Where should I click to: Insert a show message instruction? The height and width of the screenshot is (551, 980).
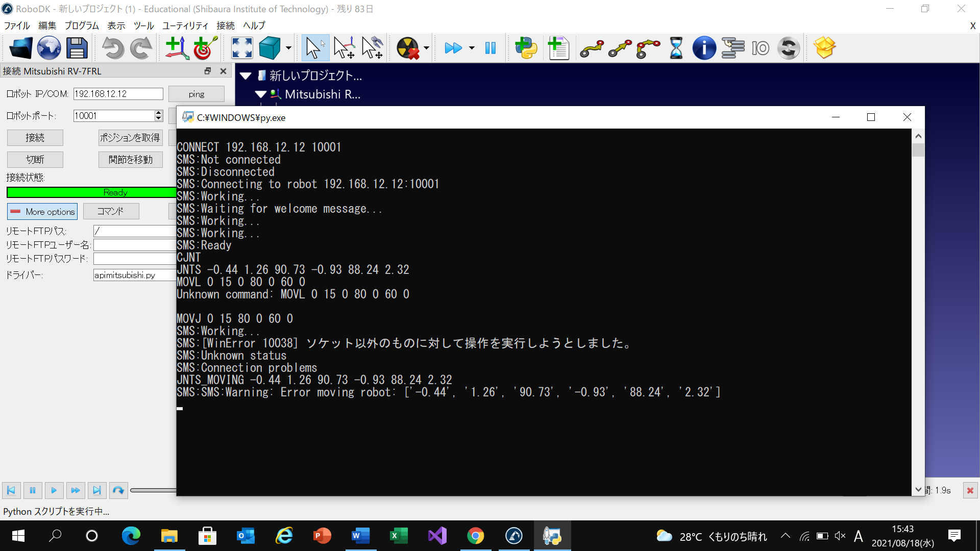704,48
